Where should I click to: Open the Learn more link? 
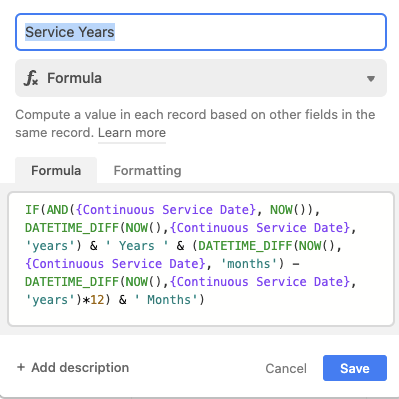pos(132,133)
